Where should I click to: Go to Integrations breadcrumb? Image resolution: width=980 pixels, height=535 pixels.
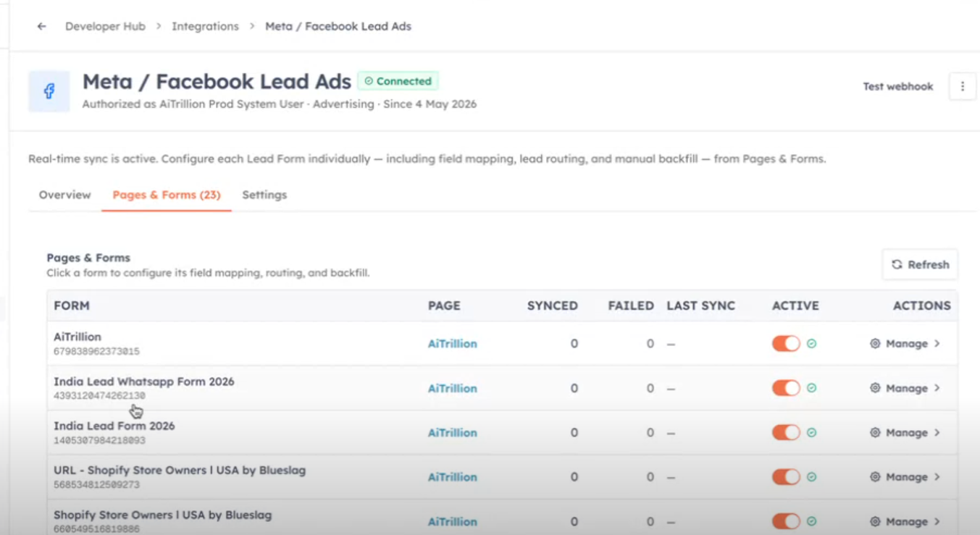coord(205,26)
